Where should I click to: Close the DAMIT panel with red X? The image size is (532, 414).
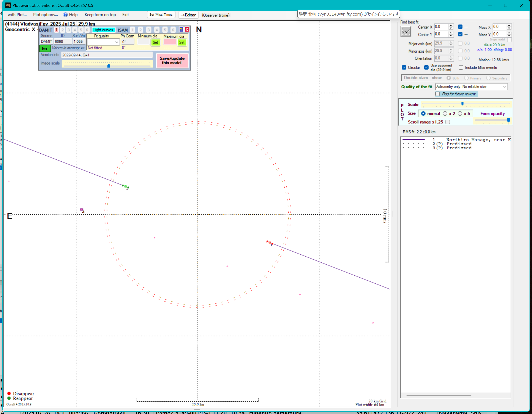click(187, 30)
